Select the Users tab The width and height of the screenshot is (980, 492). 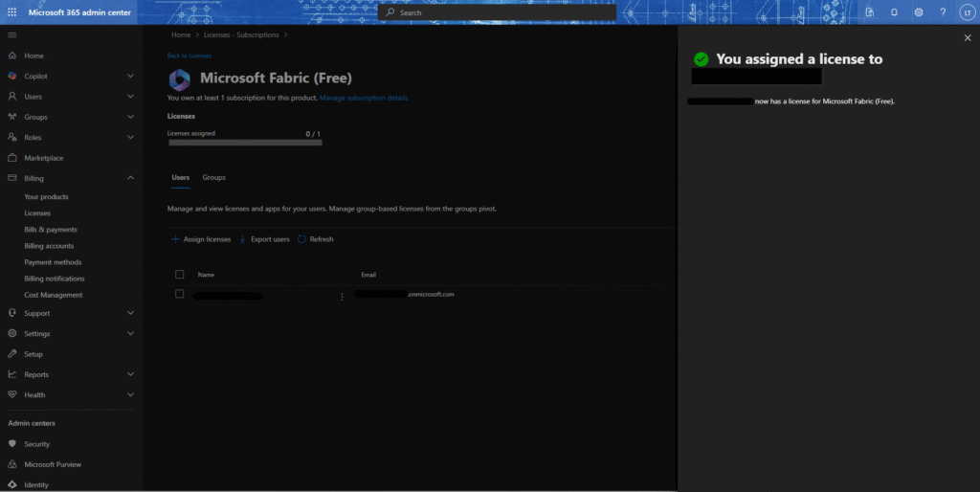(x=180, y=178)
